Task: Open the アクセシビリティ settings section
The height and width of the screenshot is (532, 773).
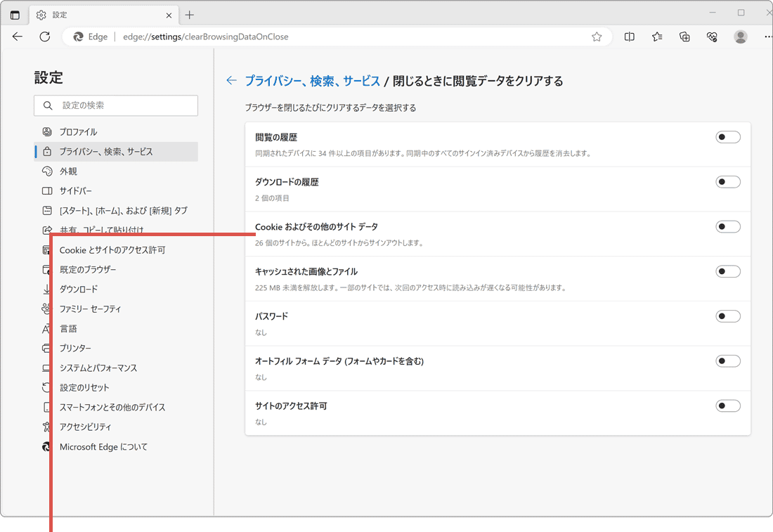Action: click(x=84, y=427)
